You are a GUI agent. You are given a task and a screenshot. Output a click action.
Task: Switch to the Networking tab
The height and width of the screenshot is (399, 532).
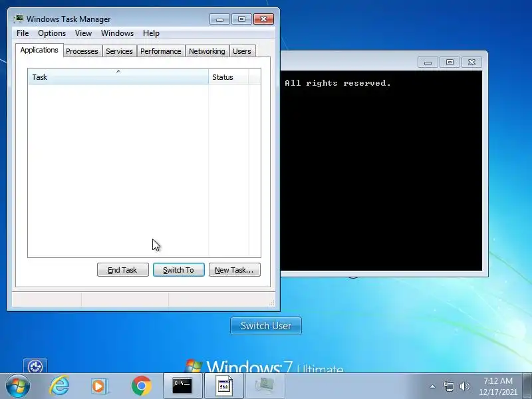tap(207, 51)
